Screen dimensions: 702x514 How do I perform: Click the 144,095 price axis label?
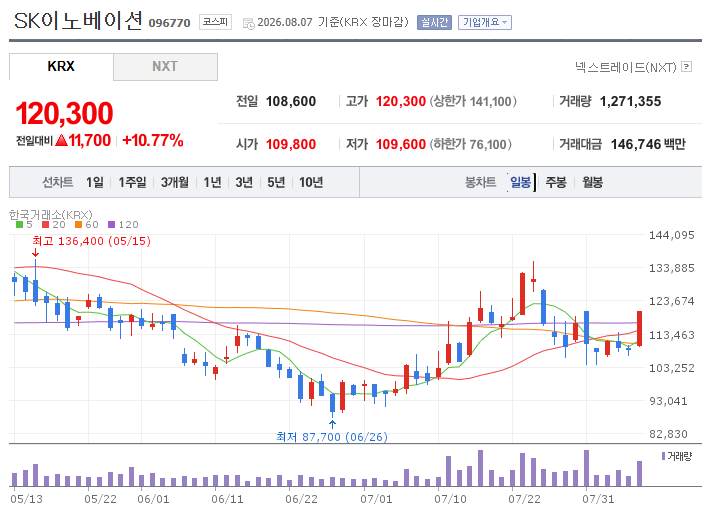[x=672, y=235]
